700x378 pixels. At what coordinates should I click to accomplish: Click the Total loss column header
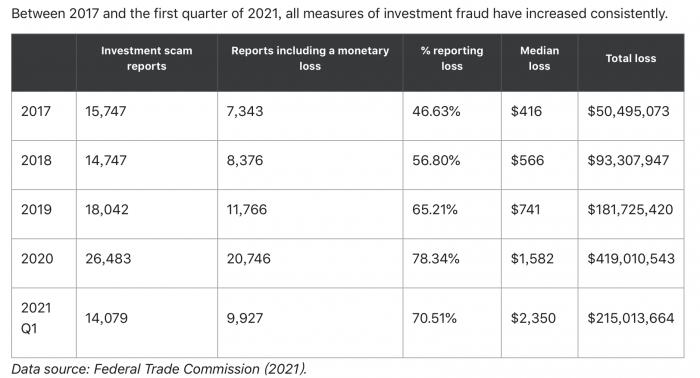point(631,58)
